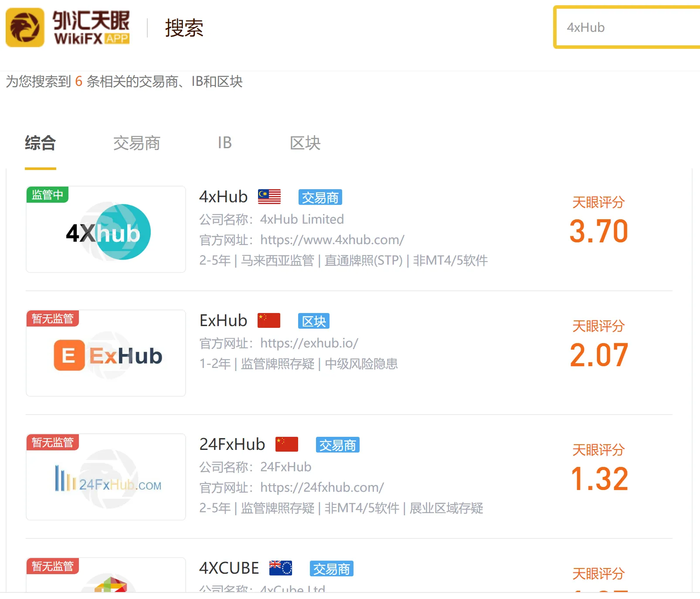The width and height of the screenshot is (700, 599).
Task: Click the 1.32 rating score
Action: tap(599, 479)
